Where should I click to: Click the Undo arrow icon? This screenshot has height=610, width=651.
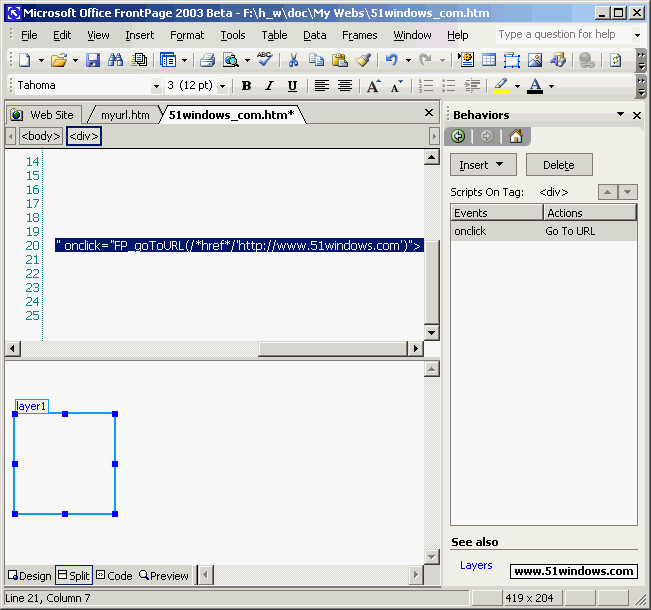tap(391, 61)
